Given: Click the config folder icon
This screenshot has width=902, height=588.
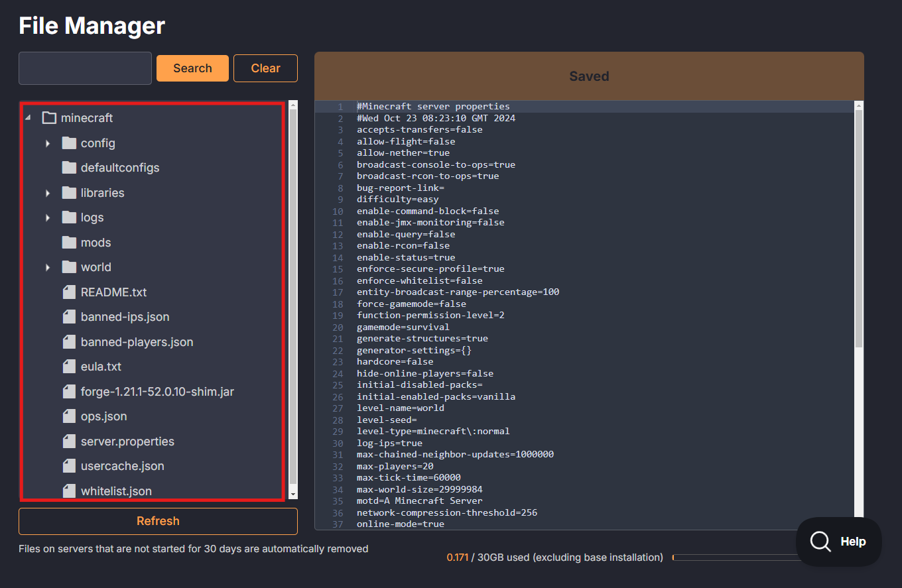Looking at the screenshot, I should [x=69, y=143].
